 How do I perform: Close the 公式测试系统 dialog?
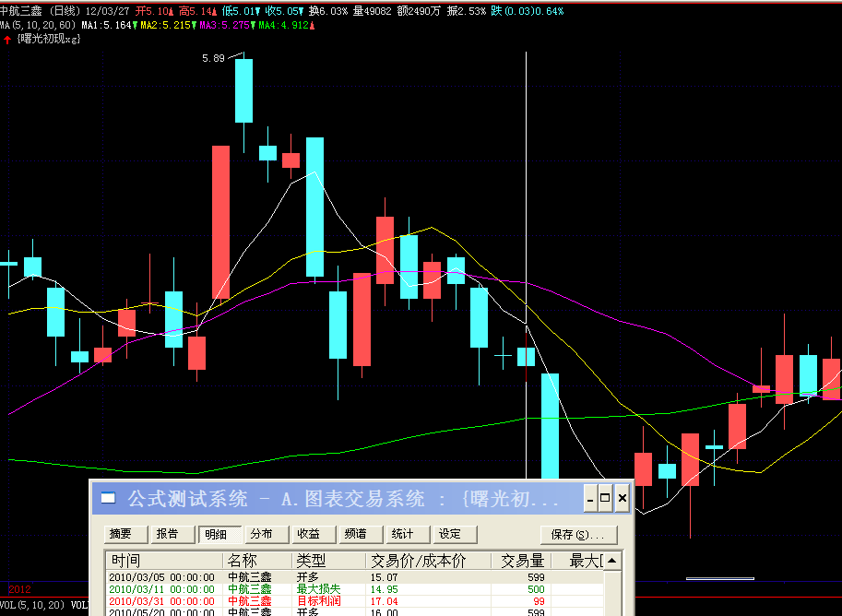click(623, 499)
